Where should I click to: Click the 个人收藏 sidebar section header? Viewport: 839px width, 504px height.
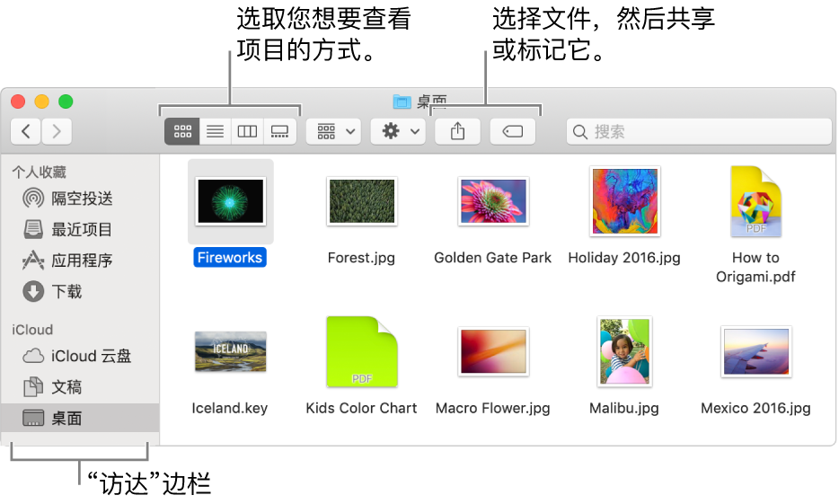click(x=39, y=172)
